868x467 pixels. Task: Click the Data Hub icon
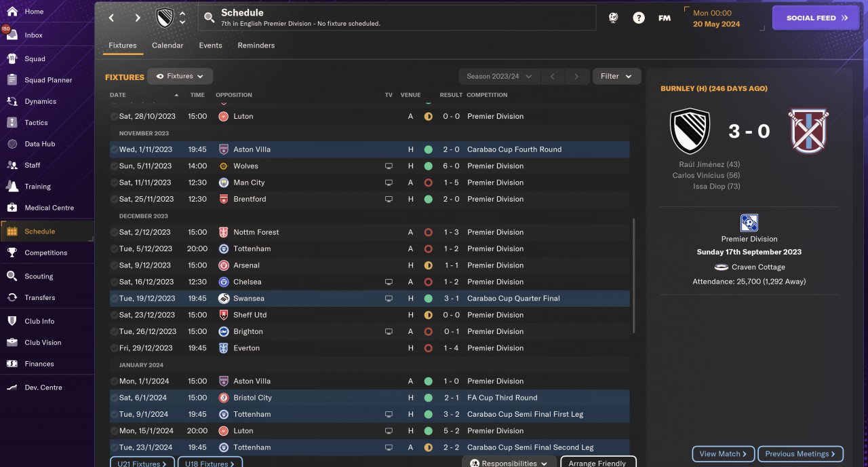click(x=12, y=144)
